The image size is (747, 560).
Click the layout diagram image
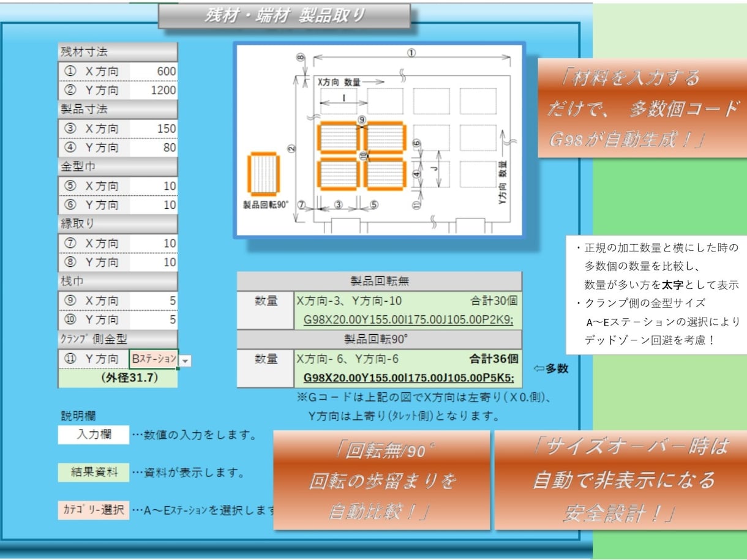pyautogui.click(x=379, y=140)
